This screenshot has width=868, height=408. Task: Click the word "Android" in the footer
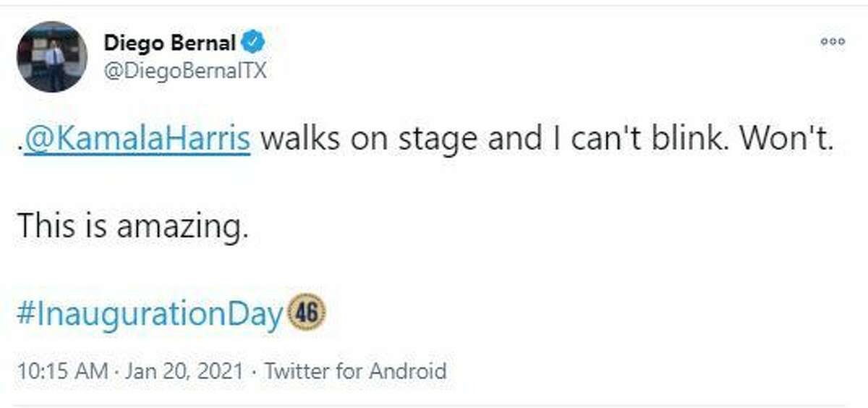point(408,372)
